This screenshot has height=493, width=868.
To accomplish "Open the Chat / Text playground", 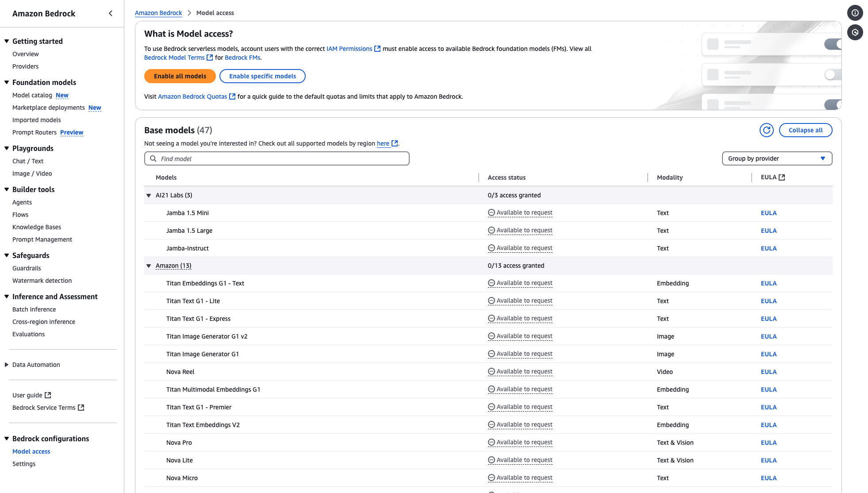I will coord(28,161).
